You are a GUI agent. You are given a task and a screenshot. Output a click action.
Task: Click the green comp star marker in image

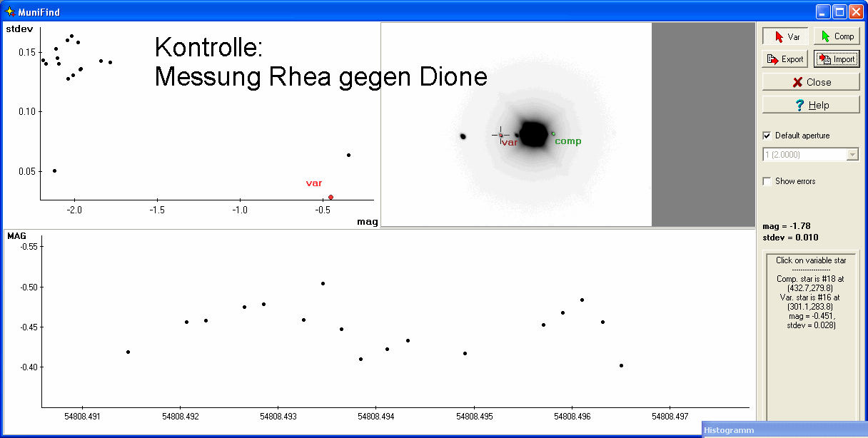tap(553, 133)
